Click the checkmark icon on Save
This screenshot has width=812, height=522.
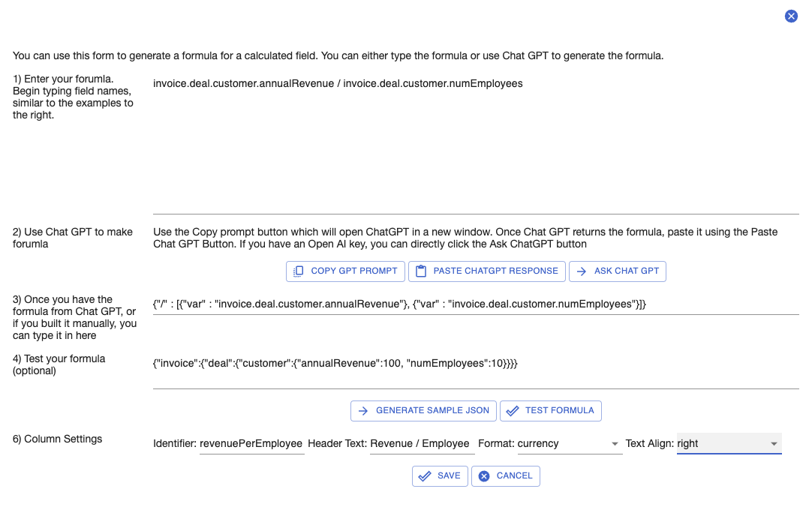tap(425, 476)
